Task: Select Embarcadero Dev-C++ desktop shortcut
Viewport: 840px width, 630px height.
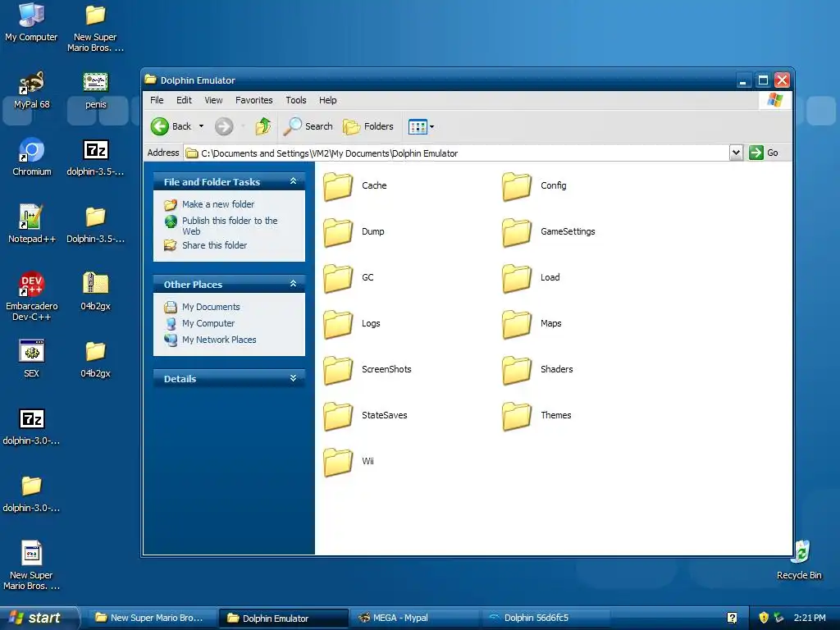Action: point(32,296)
